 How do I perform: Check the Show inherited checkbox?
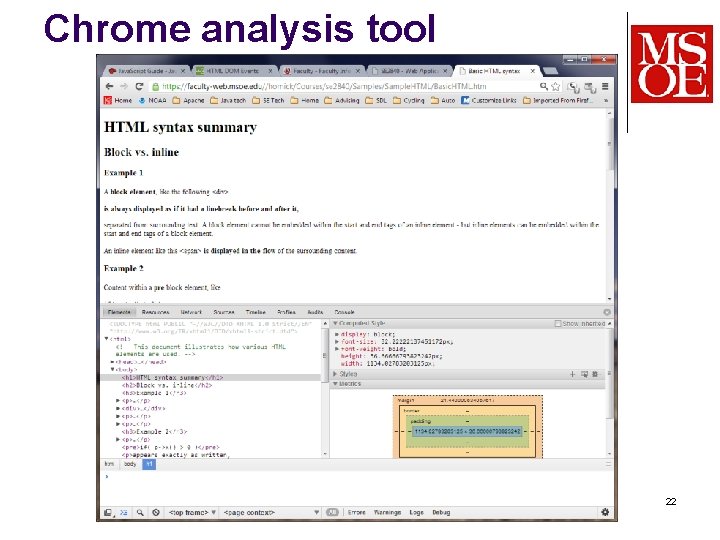pos(558,324)
